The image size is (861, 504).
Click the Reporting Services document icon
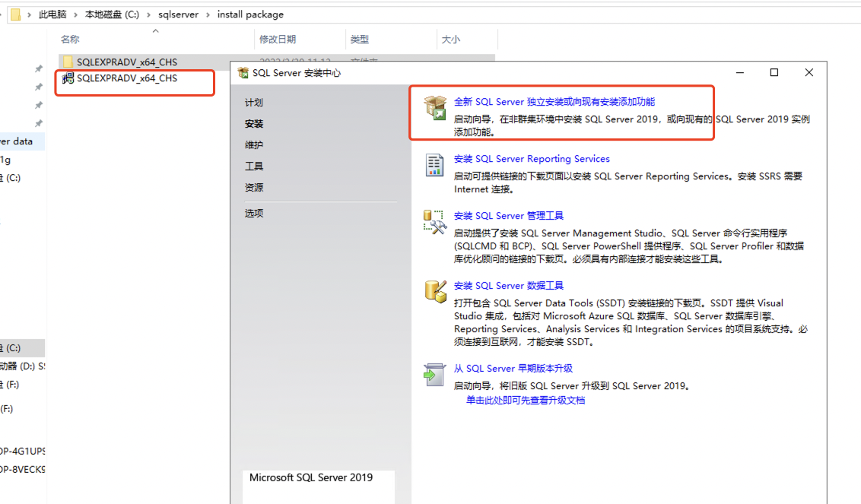[x=434, y=164]
